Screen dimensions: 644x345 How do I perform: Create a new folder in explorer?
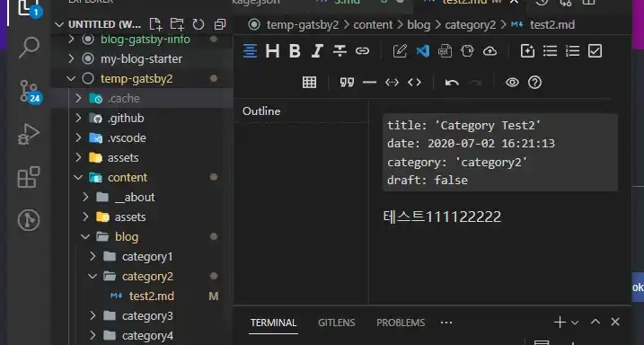[x=177, y=24]
